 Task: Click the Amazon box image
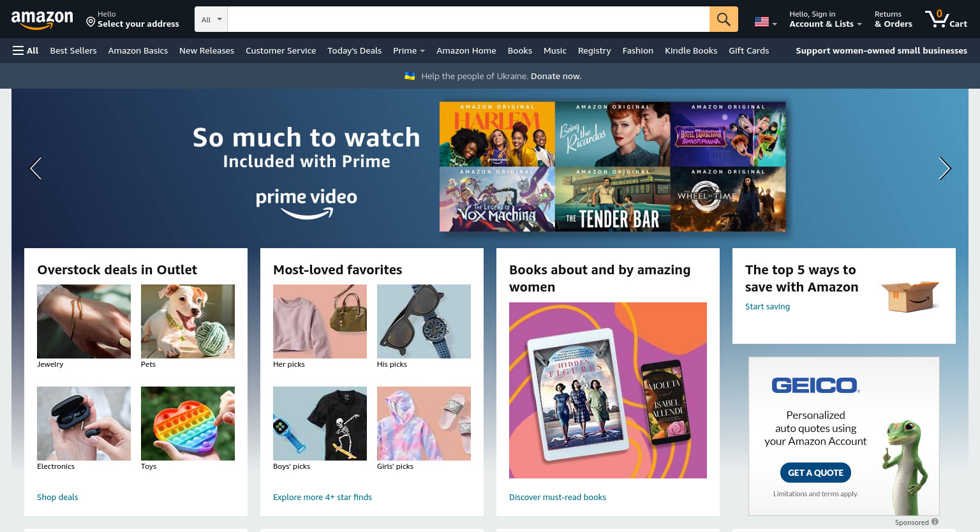click(910, 296)
